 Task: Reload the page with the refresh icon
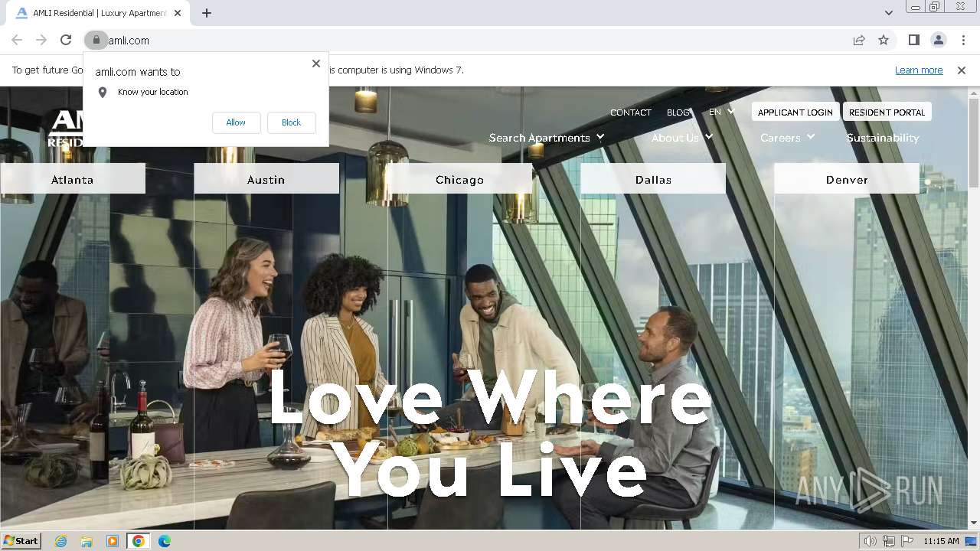click(x=66, y=40)
